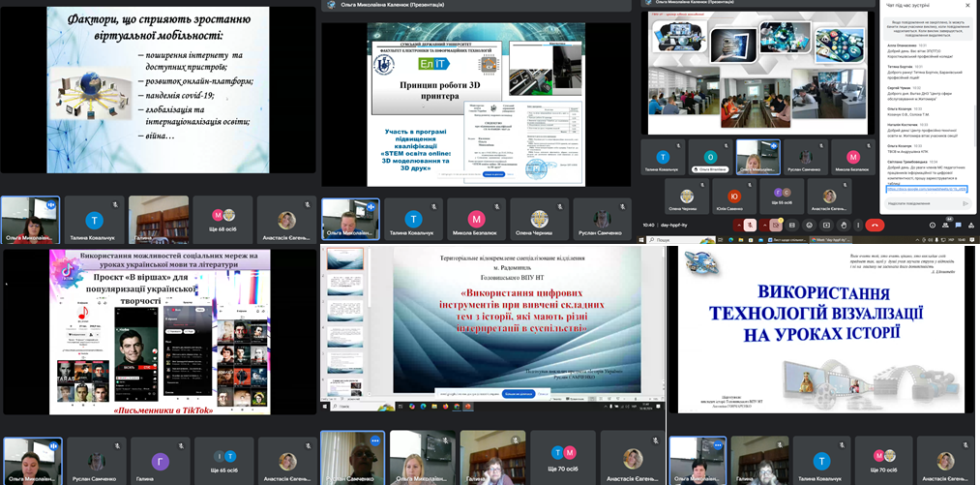Turn on the camera in the call toolbar
980x485 pixels.
(776, 225)
